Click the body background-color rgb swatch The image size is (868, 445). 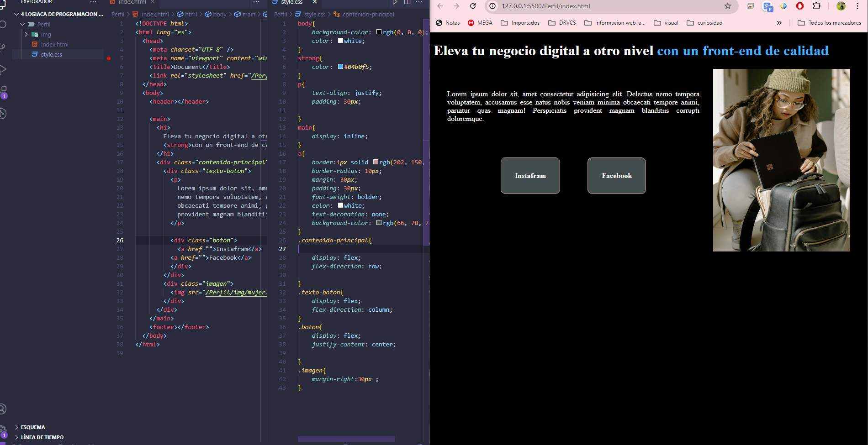[x=379, y=32]
